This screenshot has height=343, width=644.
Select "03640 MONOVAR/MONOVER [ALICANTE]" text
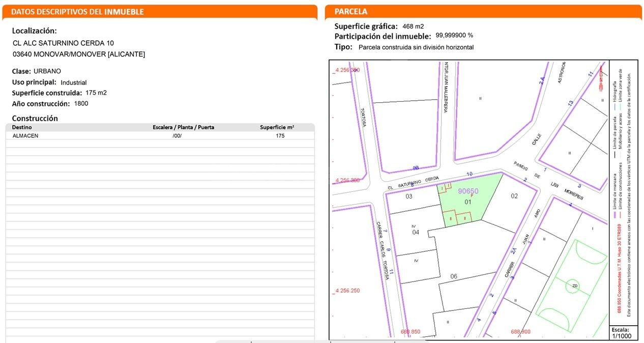point(79,54)
